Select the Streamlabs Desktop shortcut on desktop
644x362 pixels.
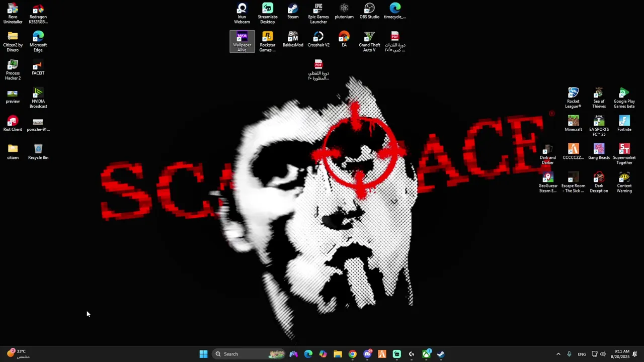click(268, 14)
